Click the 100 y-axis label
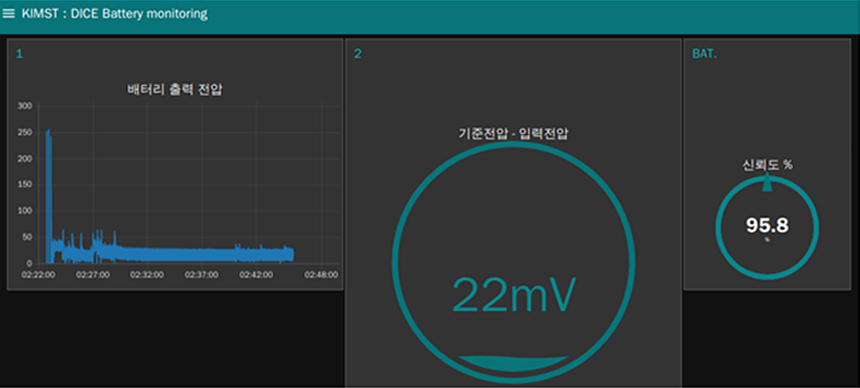 [x=25, y=211]
